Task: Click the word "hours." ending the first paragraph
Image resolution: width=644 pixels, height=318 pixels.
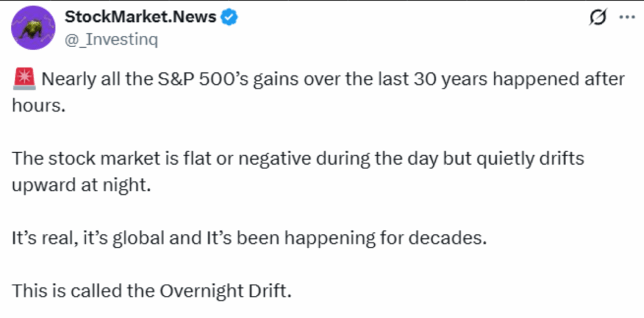Action: coord(39,106)
